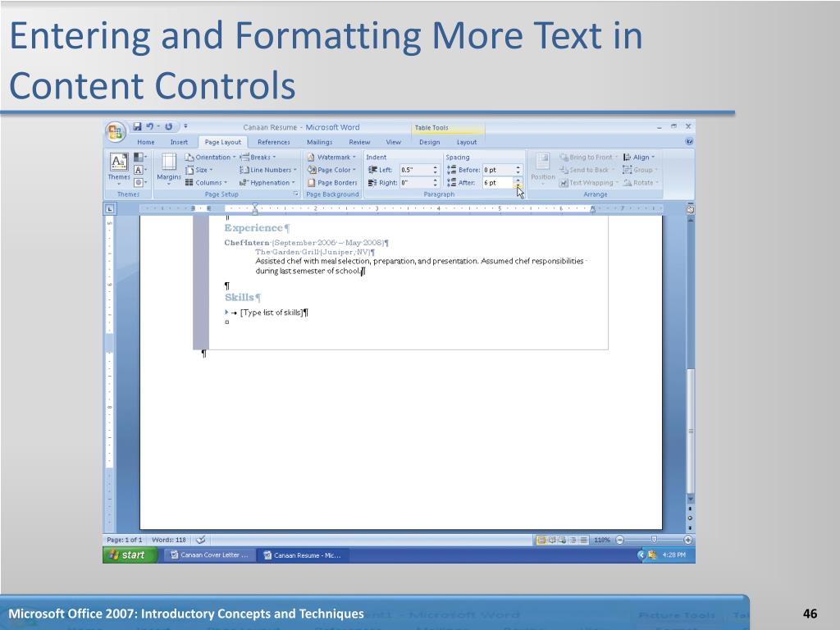Open Customize Quick Access Toolbar arrow
The image size is (840, 630).
[x=185, y=126]
